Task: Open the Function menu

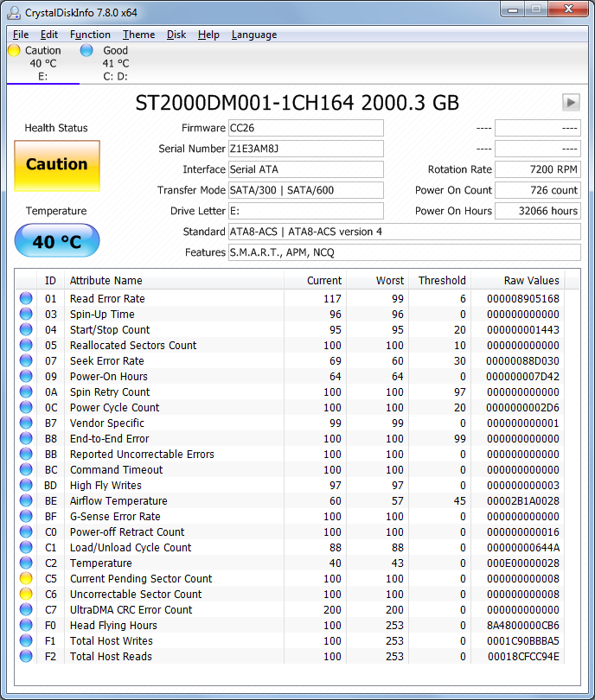Action: pyautogui.click(x=90, y=35)
